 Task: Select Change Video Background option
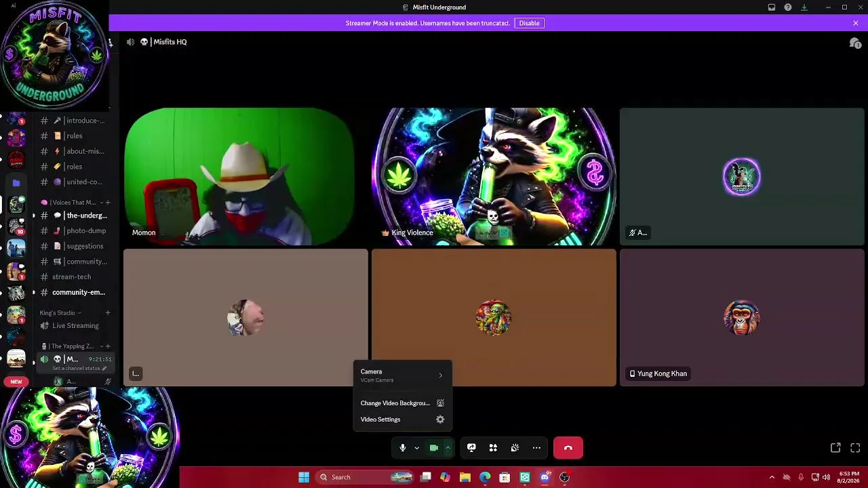[402, 403]
